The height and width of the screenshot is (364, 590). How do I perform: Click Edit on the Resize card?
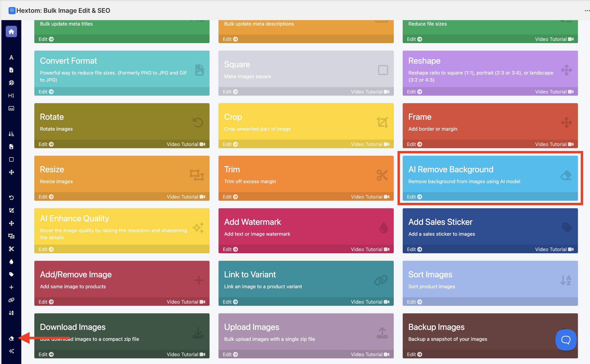click(x=46, y=197)
